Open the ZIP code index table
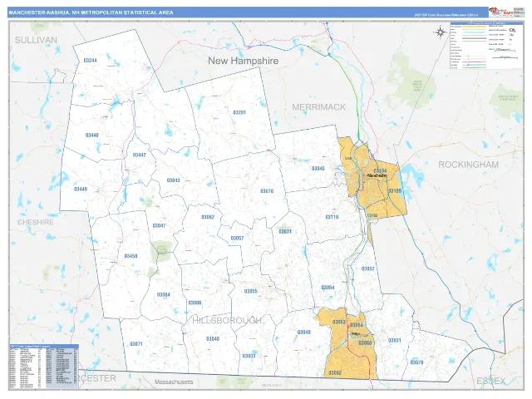This screenshot has width=532, height=399. click(x=44, y=367)
